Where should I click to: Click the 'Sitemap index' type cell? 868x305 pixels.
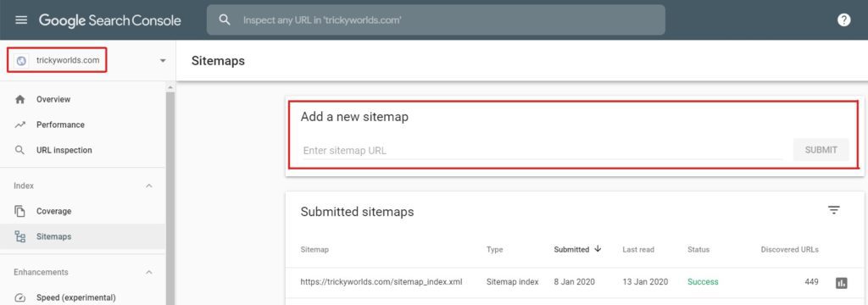(512, 282)
